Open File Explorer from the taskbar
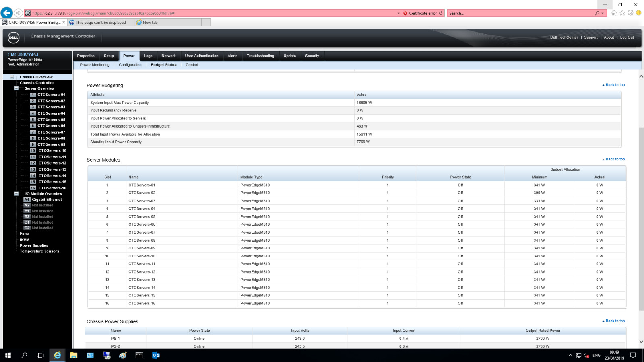The height and width of the screenshot is (362, 644). [x=74, y=355]
